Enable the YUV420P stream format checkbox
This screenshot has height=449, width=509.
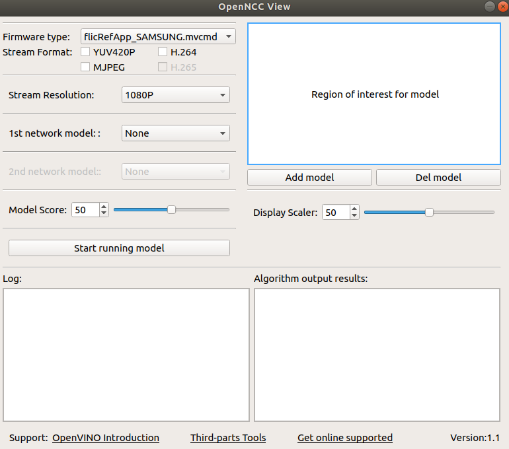pos(85,52)
